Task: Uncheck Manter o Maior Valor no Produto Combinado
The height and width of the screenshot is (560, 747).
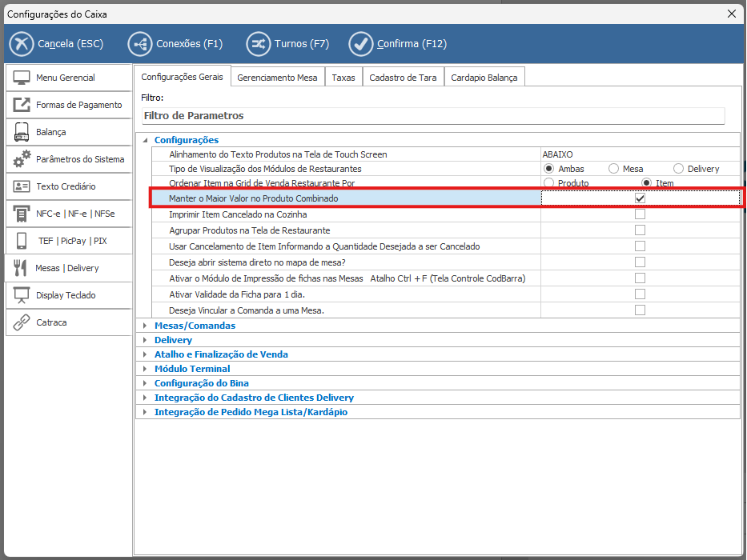Action: click(640, 198)
